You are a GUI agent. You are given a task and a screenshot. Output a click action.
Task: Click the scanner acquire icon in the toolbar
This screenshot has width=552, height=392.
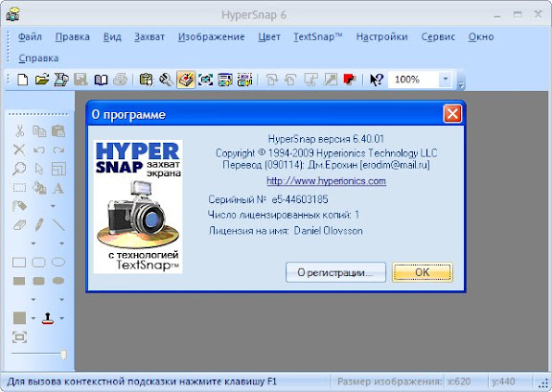click(x=61, y=80)
